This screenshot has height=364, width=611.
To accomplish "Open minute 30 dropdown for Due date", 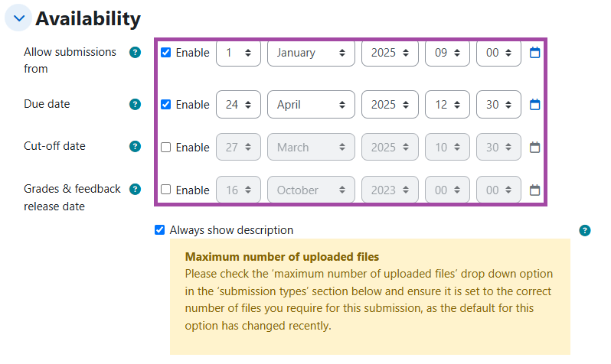I will 498,104.
